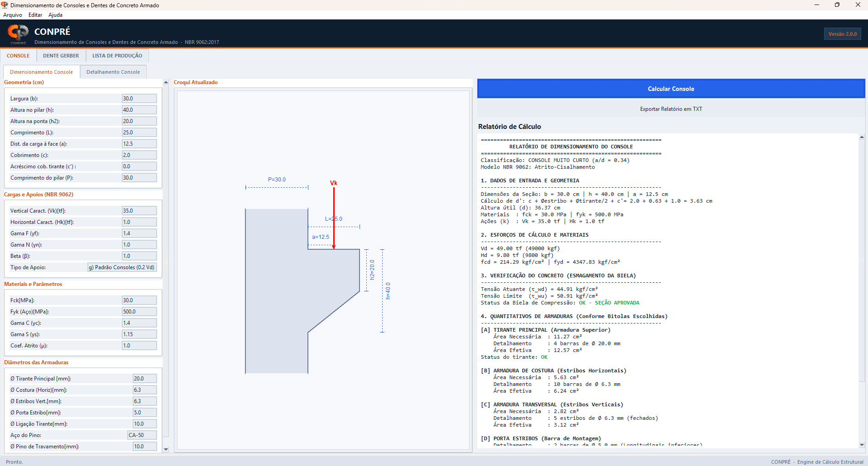
Task: Click the report scroll-up arrow
Action: [862, 137]
